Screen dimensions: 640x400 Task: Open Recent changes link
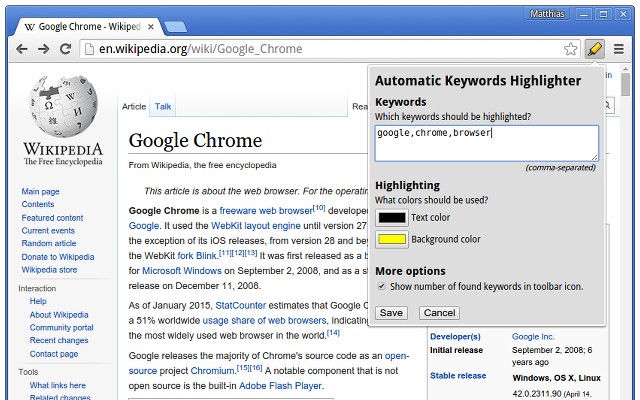pos(59,340)
